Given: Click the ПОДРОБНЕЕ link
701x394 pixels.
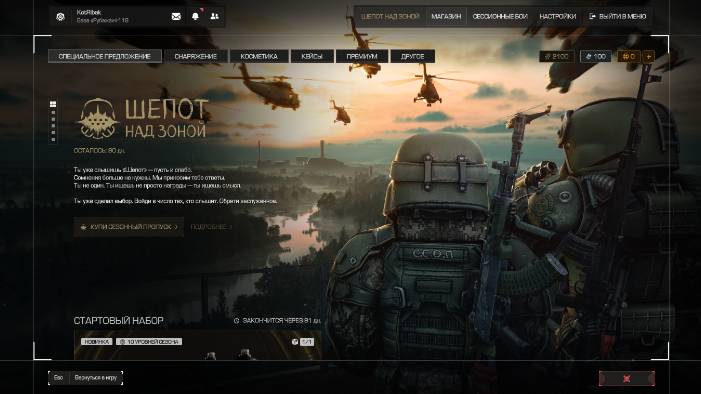Looking at the screenshot, I should tap(211, 227).
